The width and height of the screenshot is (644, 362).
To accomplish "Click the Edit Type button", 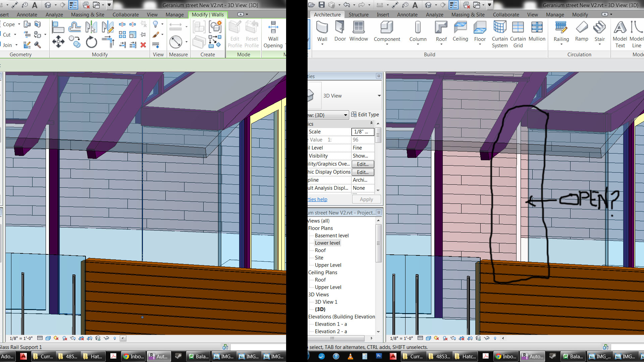I will [x=365, y=115].
